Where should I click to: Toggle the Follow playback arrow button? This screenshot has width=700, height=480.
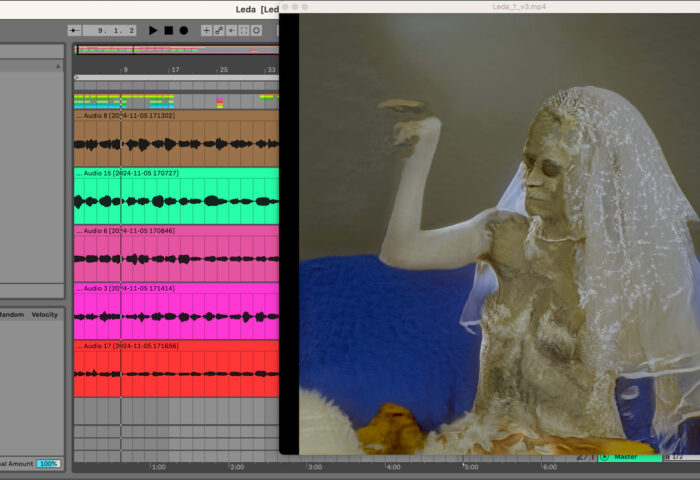(x=74, y=30)
